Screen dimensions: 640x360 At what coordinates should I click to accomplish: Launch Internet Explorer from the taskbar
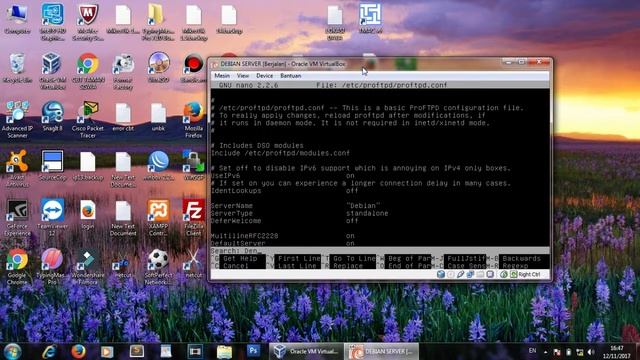(x=49, y=351)
